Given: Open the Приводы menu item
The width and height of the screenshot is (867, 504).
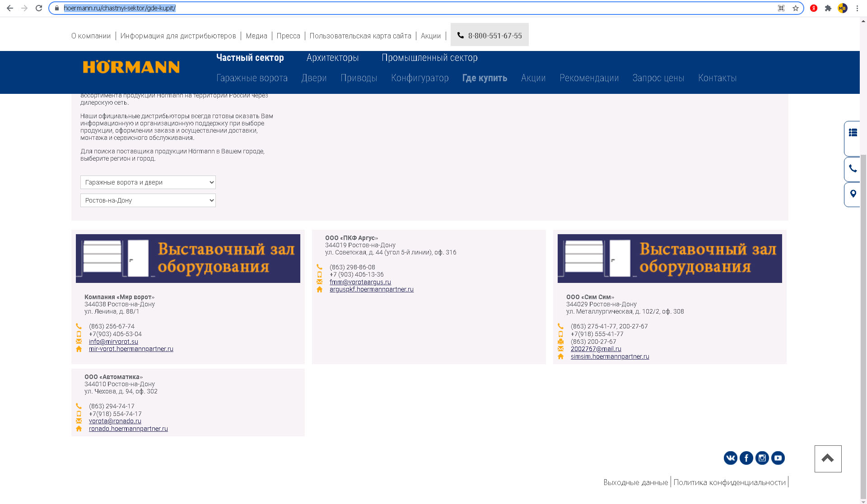Looking at the screenshot, I should [359, 78].
